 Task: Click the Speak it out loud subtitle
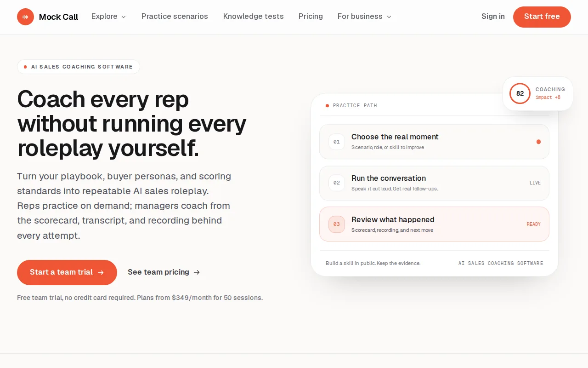click(x=395, y=189)
